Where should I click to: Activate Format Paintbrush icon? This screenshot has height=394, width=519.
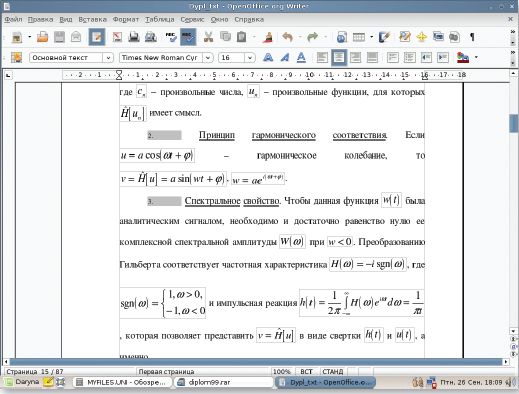click(x=268, y=37)
